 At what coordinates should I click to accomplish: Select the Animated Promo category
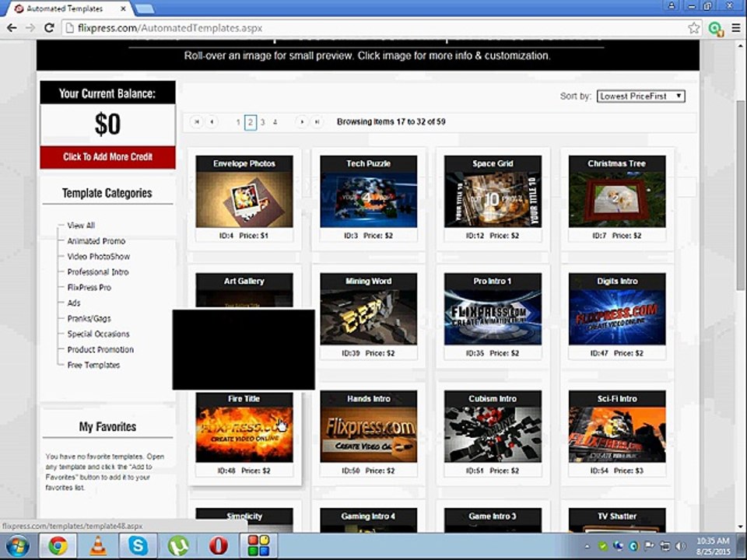point(96,241)
